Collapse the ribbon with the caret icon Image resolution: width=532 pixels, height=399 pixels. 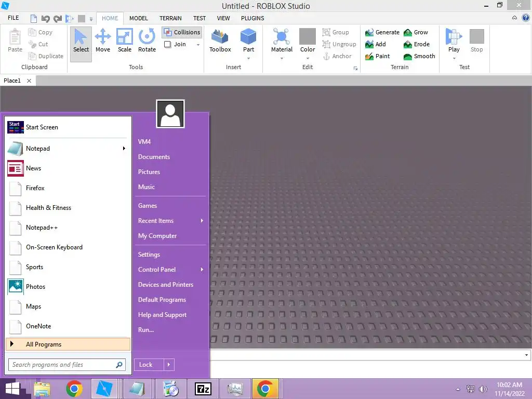click(514, 18)
